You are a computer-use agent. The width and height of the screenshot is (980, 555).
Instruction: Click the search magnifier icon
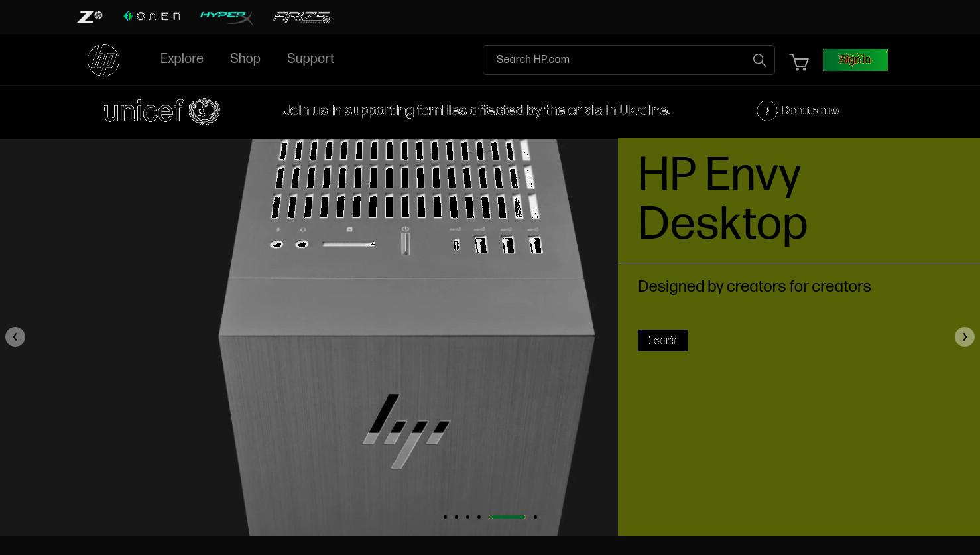(x=760, y=60)
